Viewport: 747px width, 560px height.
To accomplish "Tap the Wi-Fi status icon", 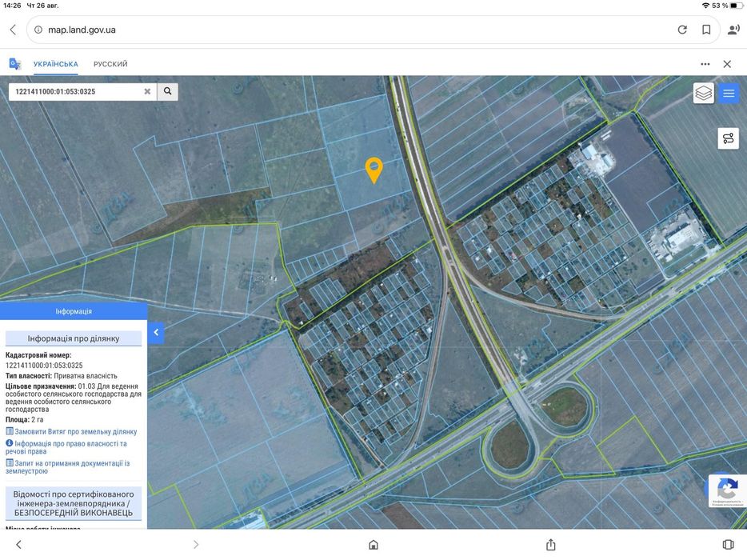I will (x=705, y=6).
